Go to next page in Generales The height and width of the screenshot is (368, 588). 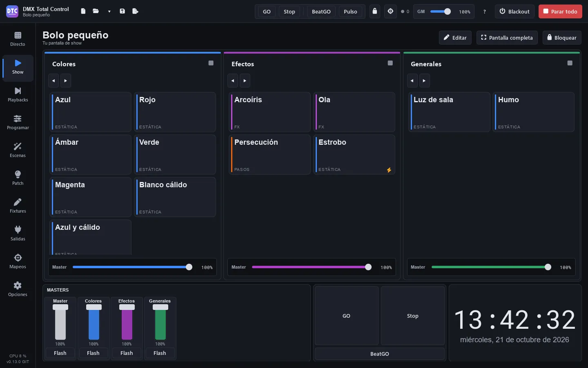point(425,81)
